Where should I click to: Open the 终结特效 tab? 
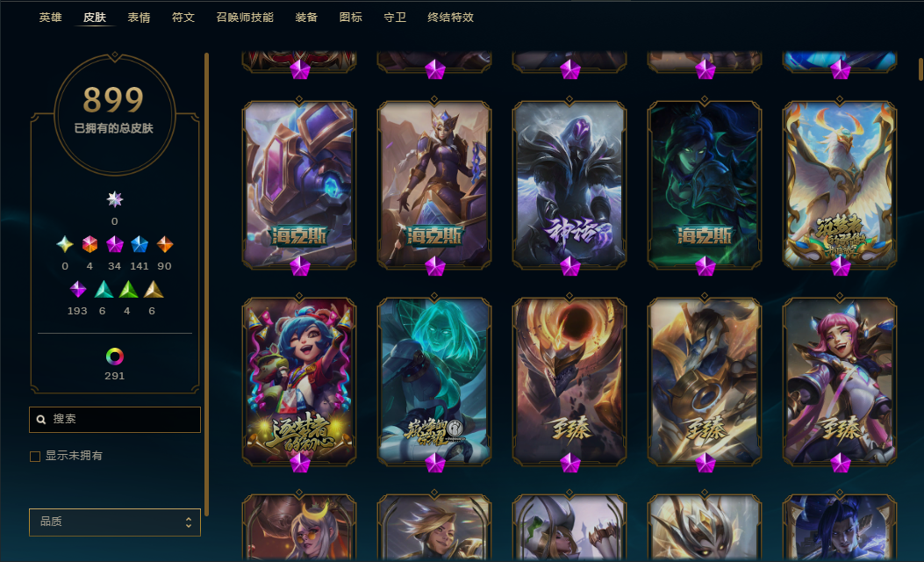coord(450,18)
